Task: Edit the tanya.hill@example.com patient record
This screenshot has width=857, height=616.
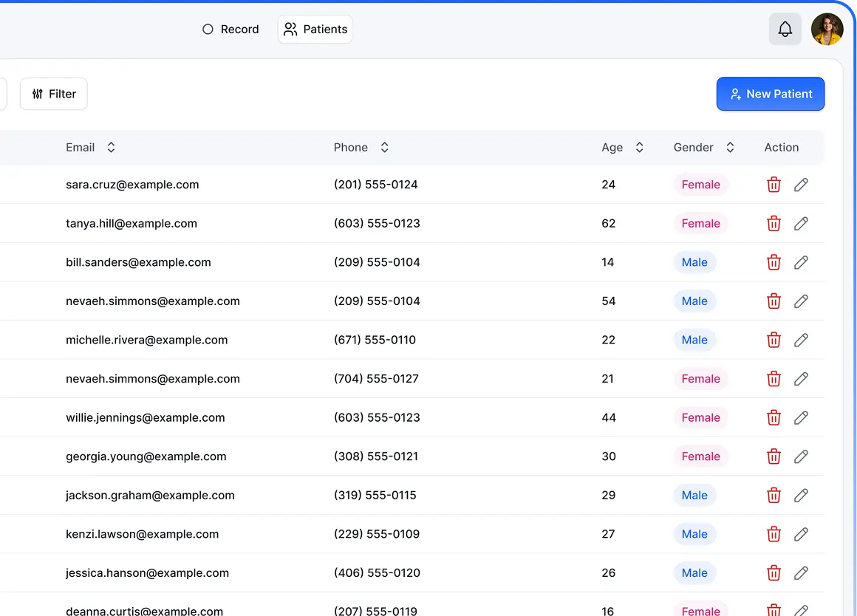Action: coord(801,224)
